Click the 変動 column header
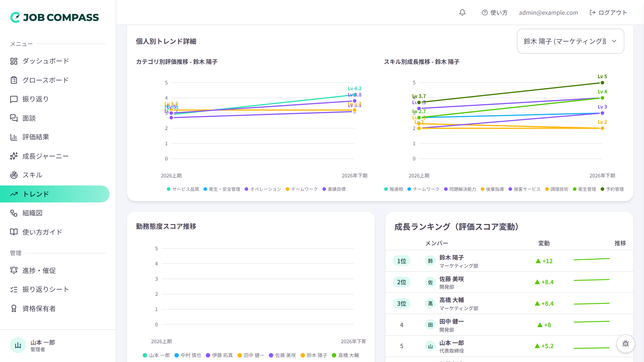The width and height of the screenshot is (644, 362). tap(544, 243)
